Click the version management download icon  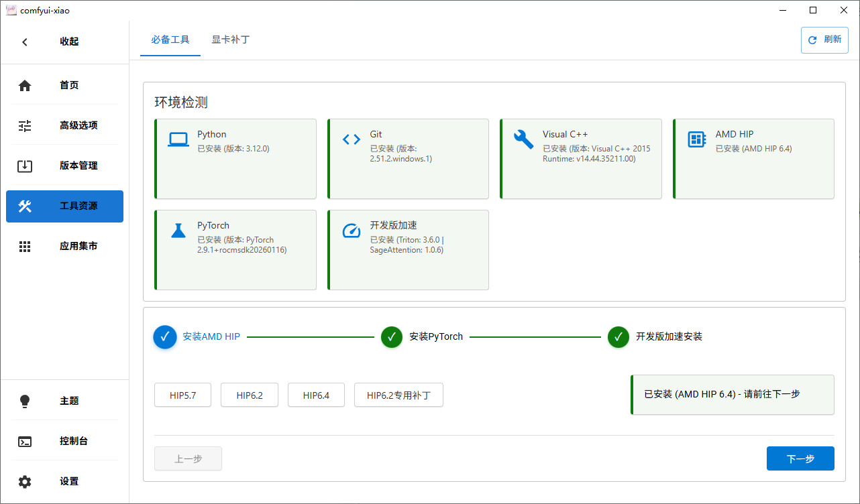[x=25, y=166]
